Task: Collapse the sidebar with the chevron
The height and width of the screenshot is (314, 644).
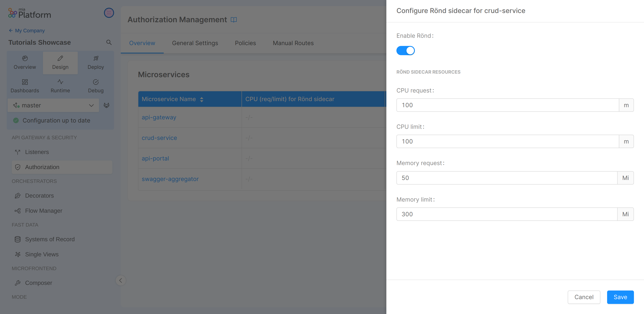Action: tap(121, 280)
